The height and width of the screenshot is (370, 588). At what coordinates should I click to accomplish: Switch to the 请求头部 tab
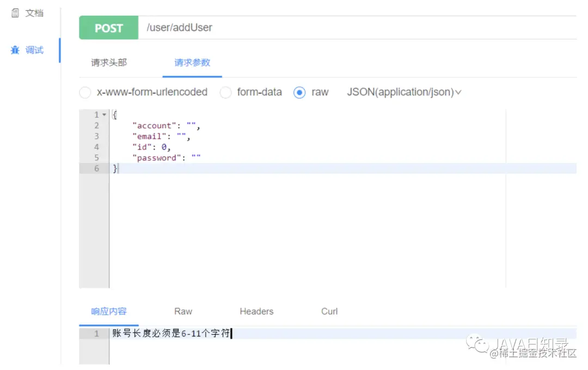click(109, 63)
